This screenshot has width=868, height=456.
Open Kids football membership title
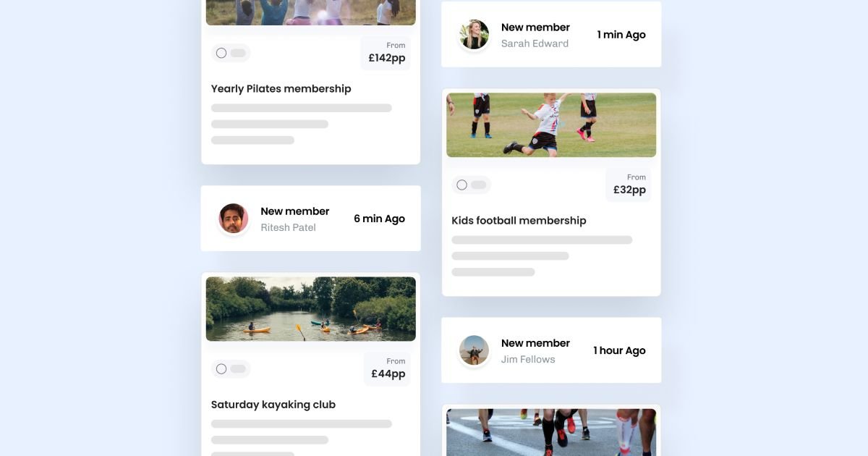519,221
